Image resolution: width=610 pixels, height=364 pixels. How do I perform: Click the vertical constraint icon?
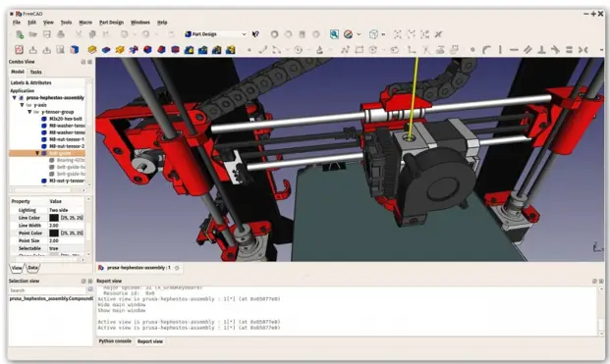(500, 50)
